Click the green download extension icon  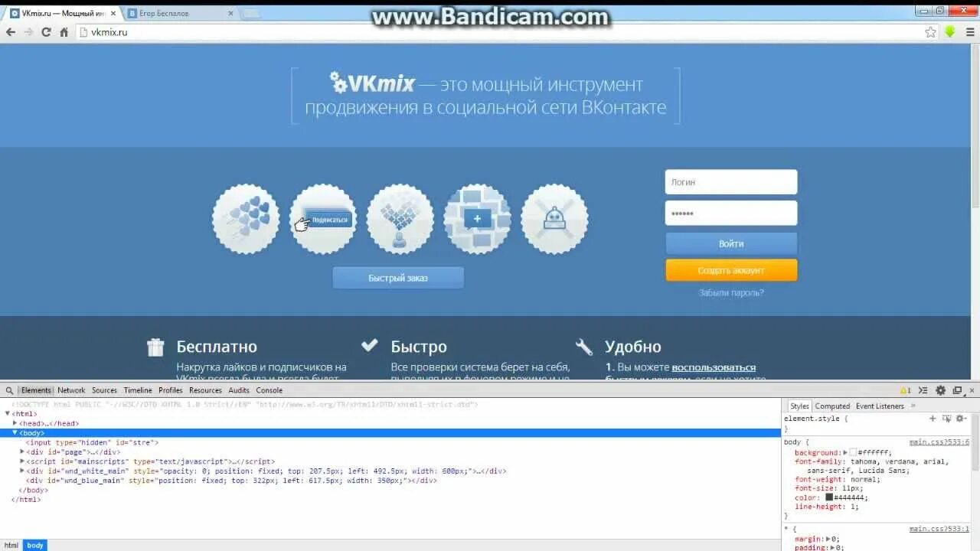tap(950, 32)
